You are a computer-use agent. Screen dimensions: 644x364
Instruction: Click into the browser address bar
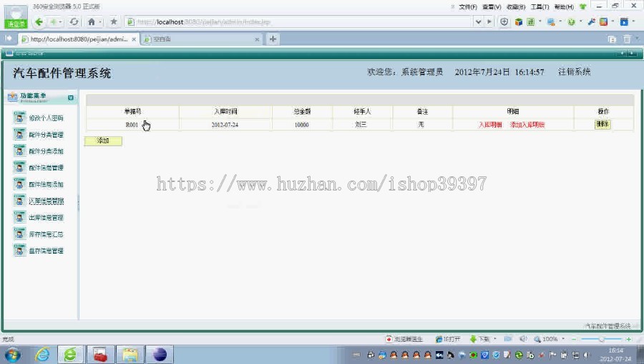(303, 21)
